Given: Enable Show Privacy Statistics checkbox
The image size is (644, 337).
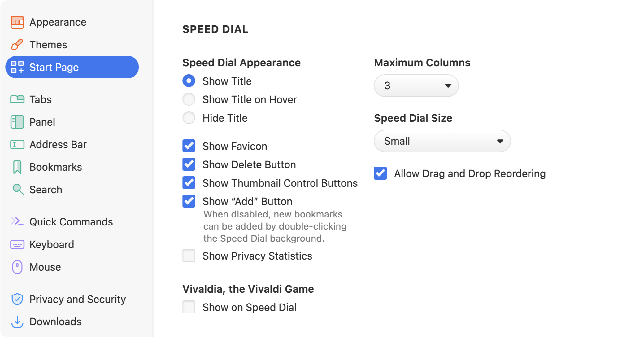Looking at the screenshot, I should [x=189, y=256].
